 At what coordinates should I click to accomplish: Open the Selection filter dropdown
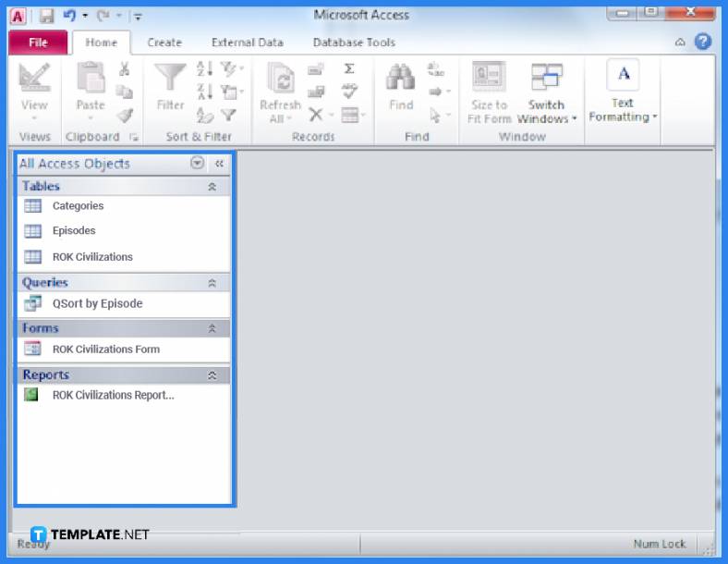(x=231, y=68)
